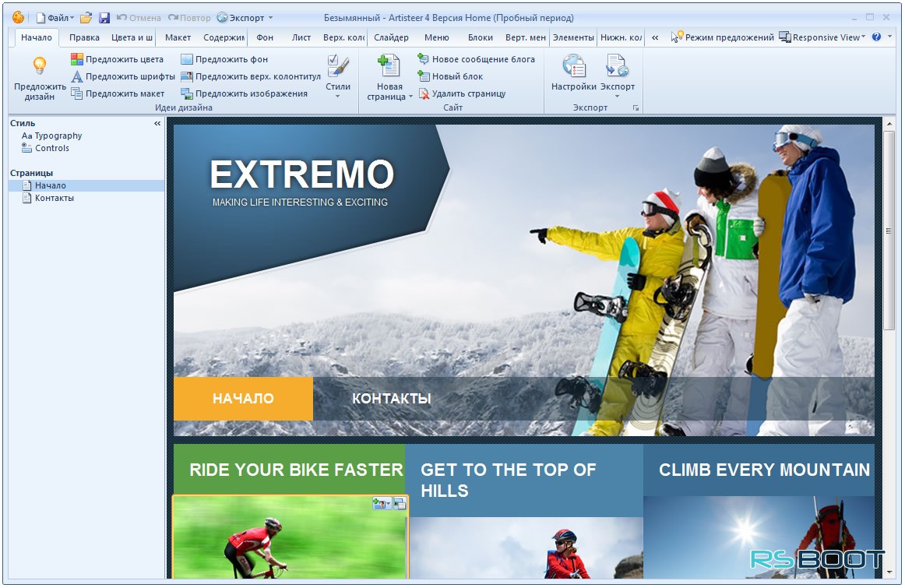905x588 pixels.
Task: Open the ribbon options arrow beside the help icon
Action: point(889,37)
